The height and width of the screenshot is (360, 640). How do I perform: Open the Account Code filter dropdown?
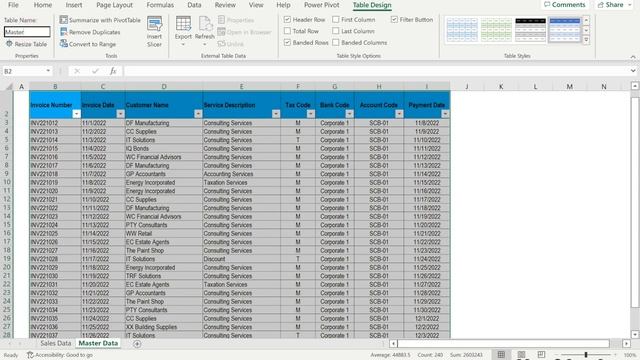click(399, 114)
